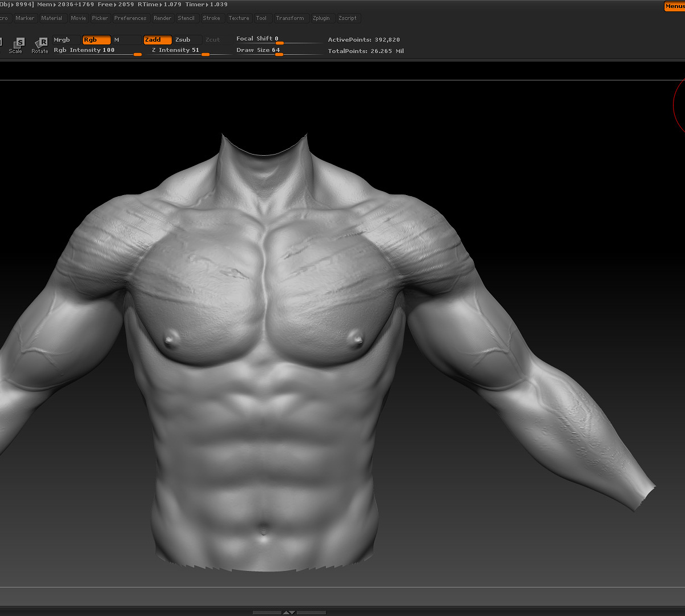Toggle the Mrgb paint mode
This screenshot has height=616, width=685.
coord(66,40)
